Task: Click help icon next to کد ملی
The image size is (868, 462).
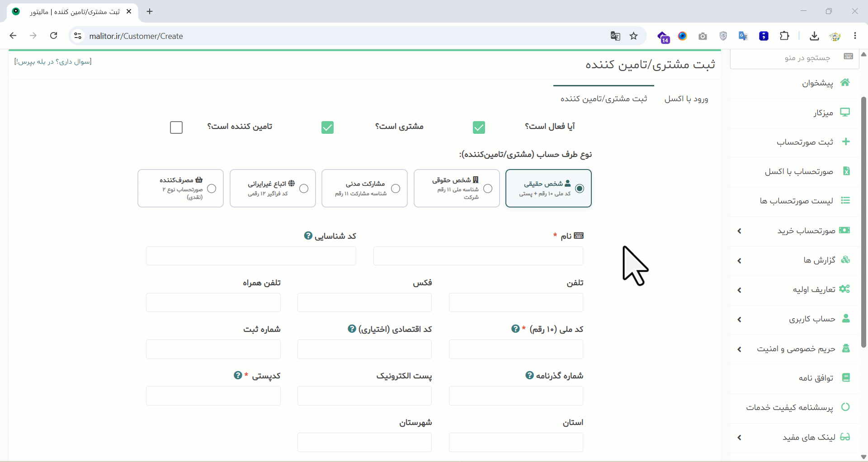Action: 515,329
